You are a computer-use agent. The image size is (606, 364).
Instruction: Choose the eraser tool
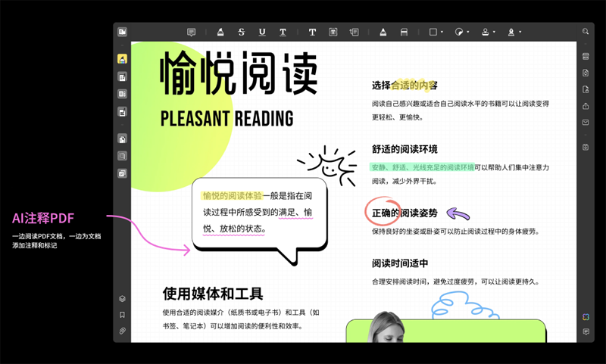pyautogui.click(x=404, y=32)
